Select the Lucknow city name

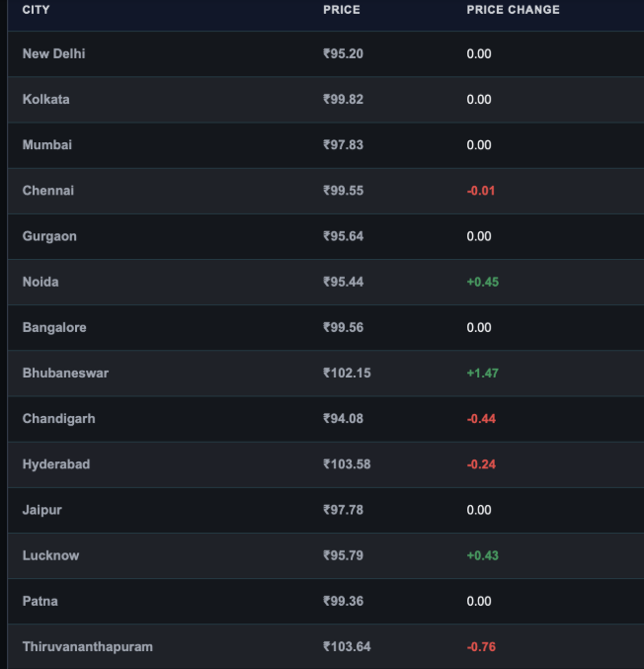click(50, 555)
